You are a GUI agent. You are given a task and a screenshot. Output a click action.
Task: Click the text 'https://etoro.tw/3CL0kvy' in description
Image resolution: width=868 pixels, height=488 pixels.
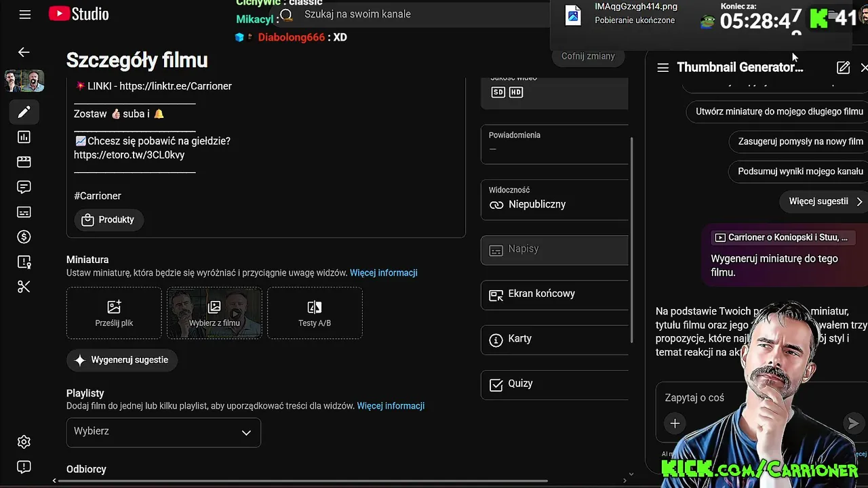129,155
